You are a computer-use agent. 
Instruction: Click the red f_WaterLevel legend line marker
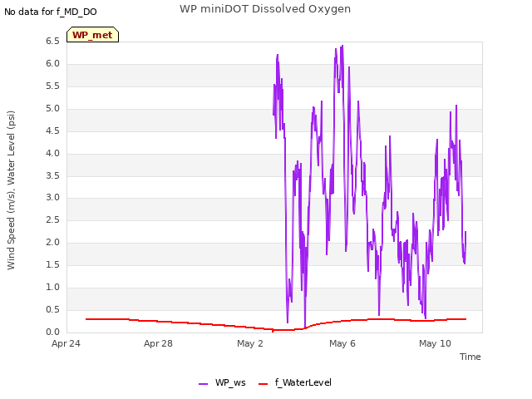click(263, 384)
